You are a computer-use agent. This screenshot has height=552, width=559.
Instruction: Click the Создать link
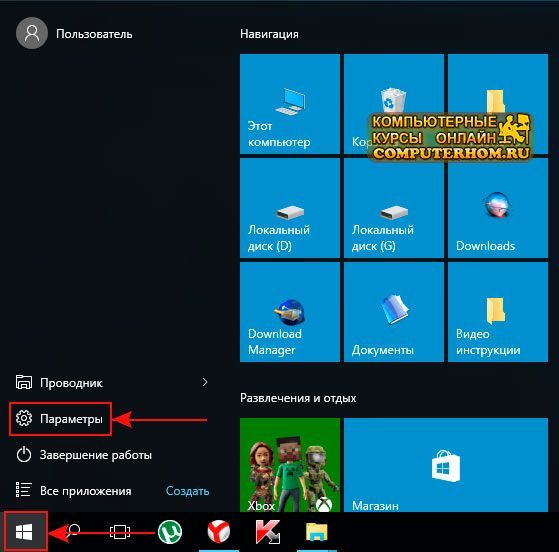pyautogui.click(x=188, y=491)
